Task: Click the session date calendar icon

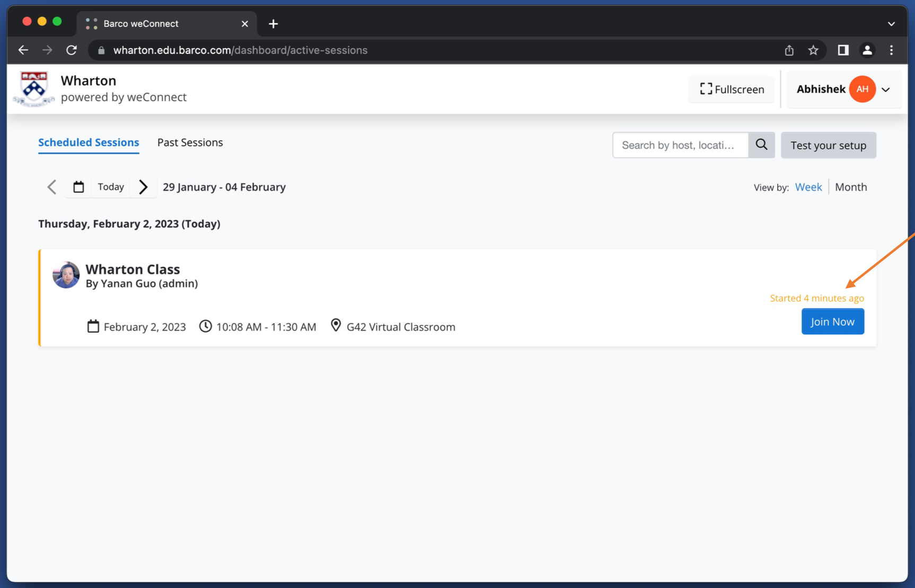Action: (93, 326)
